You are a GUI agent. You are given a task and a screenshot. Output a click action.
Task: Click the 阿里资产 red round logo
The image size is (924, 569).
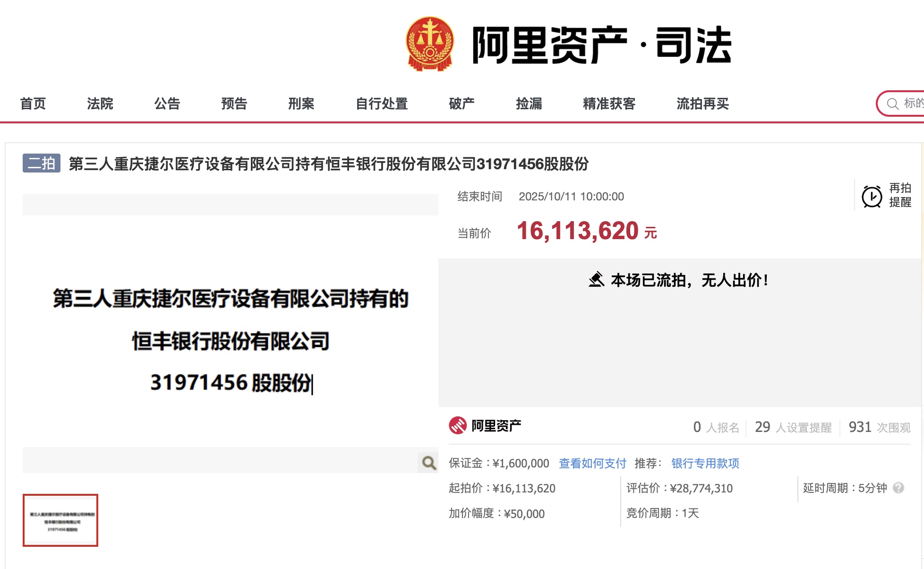[457, 425]
